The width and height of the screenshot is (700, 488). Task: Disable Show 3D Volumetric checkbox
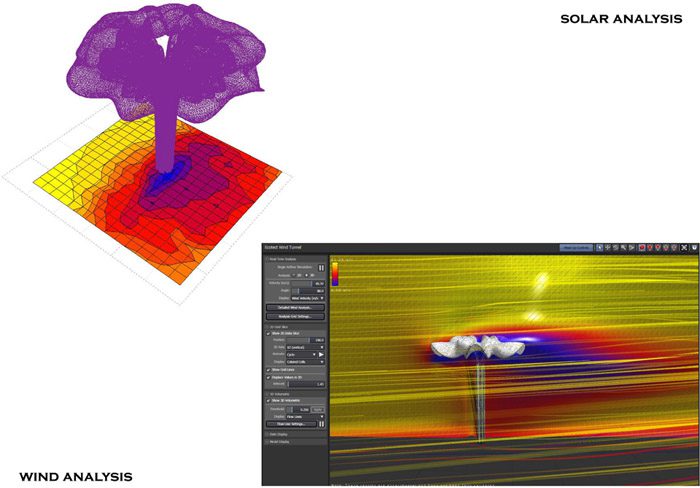tap(268, 398)
